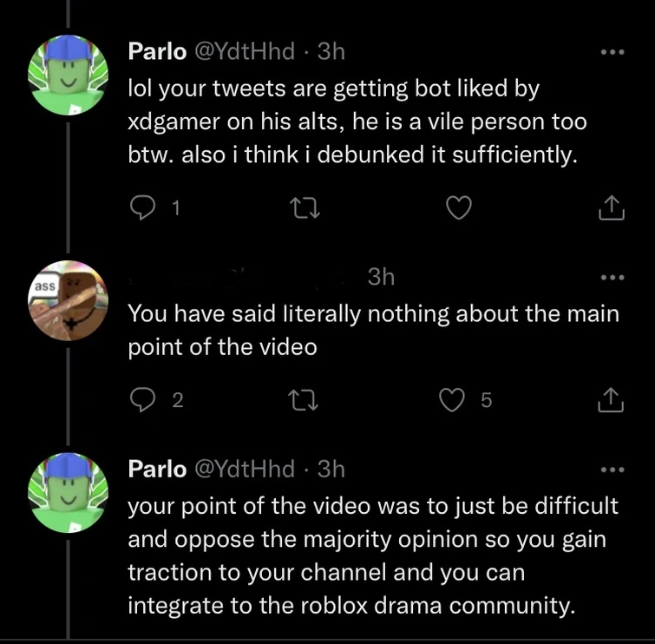Share Parlo's first tweet
Screen dimensions: 655x644
click(612, 208)
